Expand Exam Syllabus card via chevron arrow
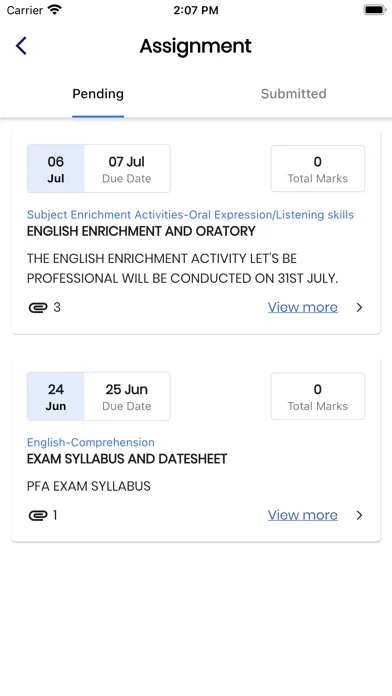The height and width of the screenshot is (696, 392). point(360,515)
